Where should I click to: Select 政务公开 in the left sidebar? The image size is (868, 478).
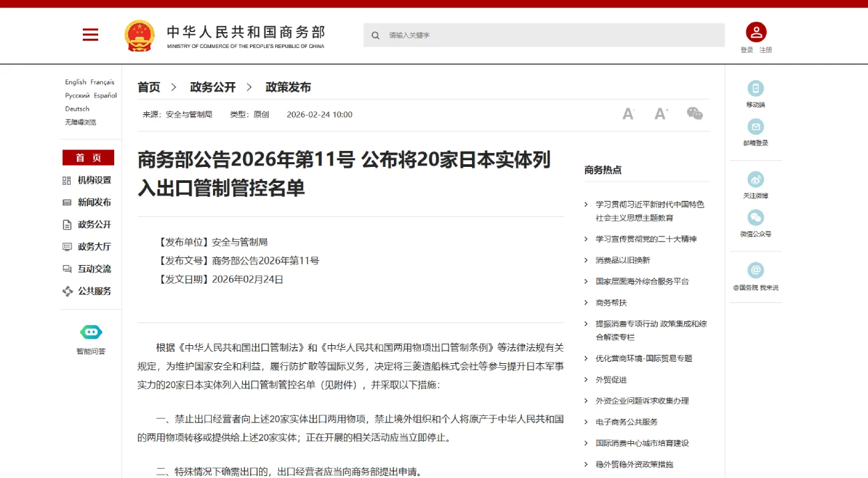(x=94, y=225)
